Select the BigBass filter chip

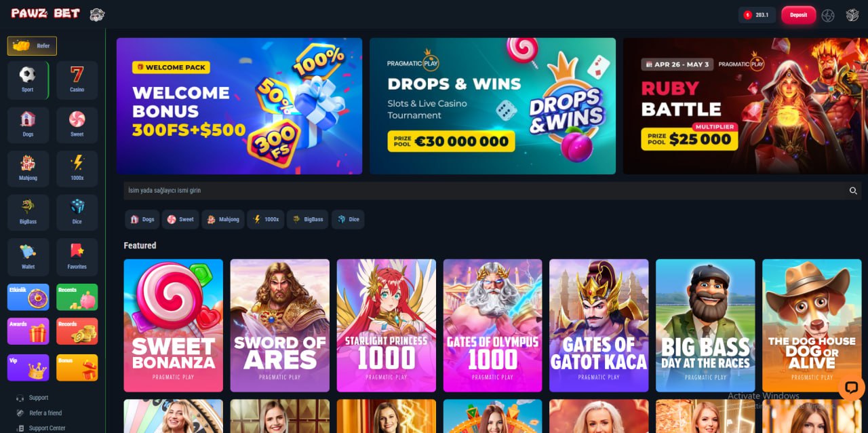(307, 219)
